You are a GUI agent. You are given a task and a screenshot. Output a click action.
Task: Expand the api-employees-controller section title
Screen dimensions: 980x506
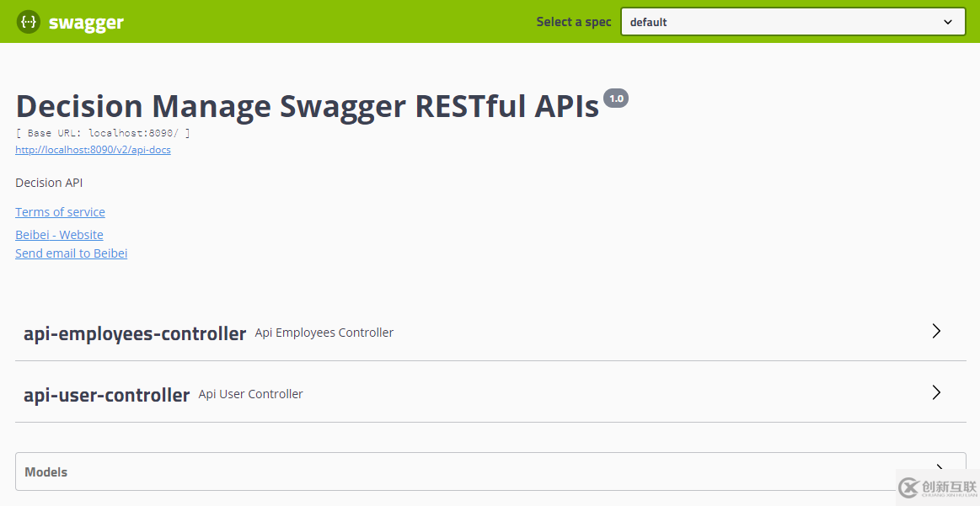coord(135,333)
